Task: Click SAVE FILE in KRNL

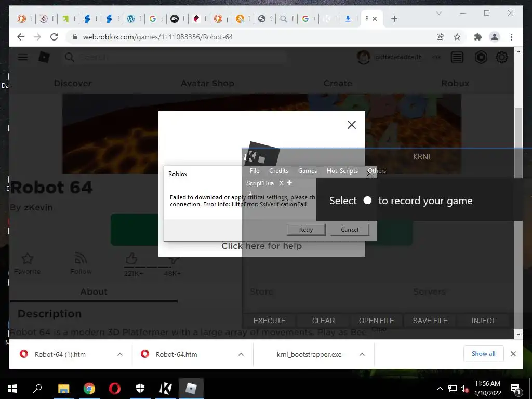Action: (430, 321)
